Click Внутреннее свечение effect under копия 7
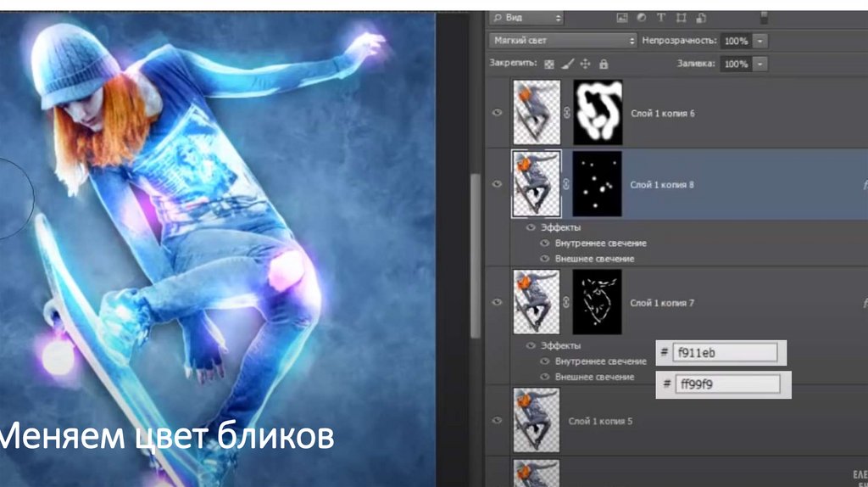 (x=601, y=361)
